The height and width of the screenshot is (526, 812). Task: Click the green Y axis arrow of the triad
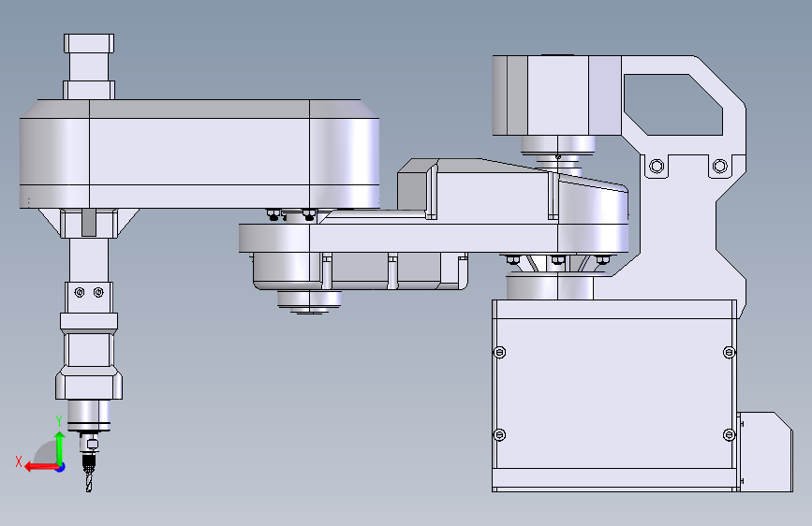60,448
